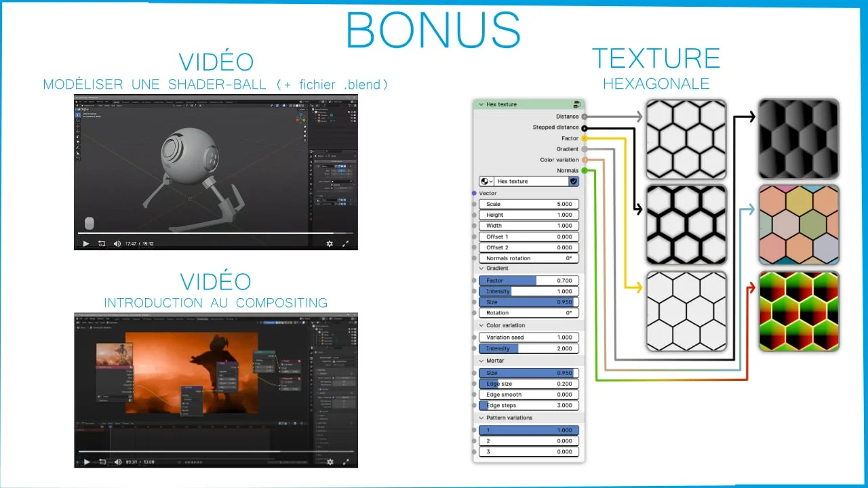Screen dimensions: 868x488
Task: Play the compositing introduction video
Action: click(x=86, y=462)
